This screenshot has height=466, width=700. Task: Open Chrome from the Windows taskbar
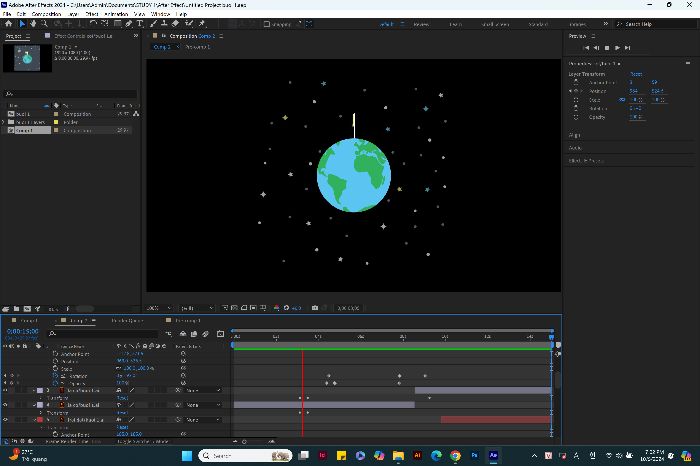[455, 455]
